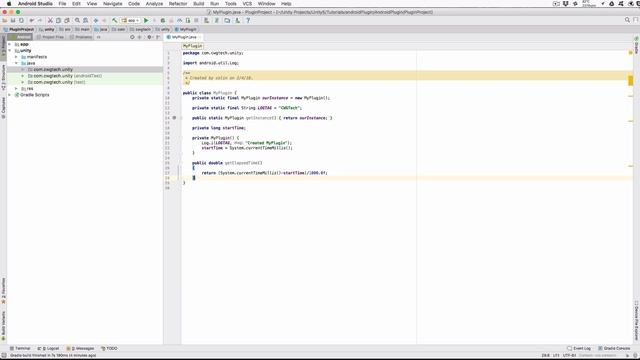The image size is (640, 360).
Task: Open the Build menu
Action: click(199, 4)
